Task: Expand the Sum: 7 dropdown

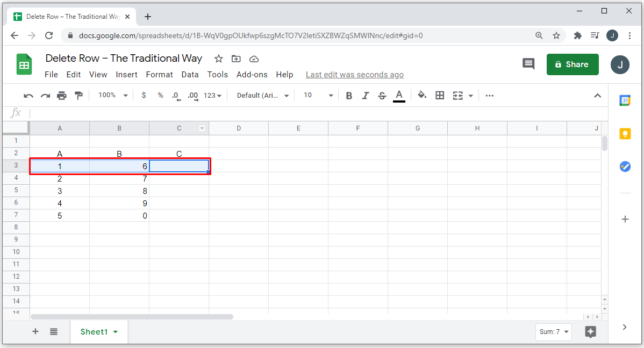Action: pos(554,332)
